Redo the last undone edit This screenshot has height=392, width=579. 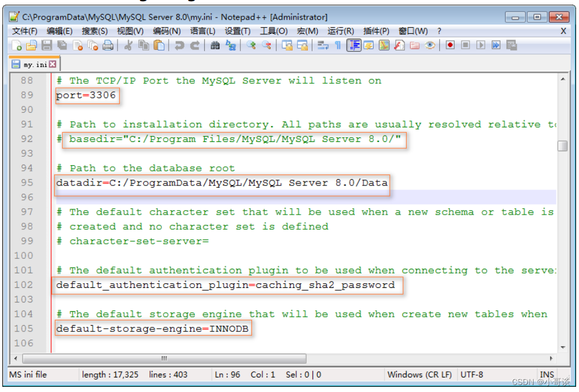click(x=194, y=45)
